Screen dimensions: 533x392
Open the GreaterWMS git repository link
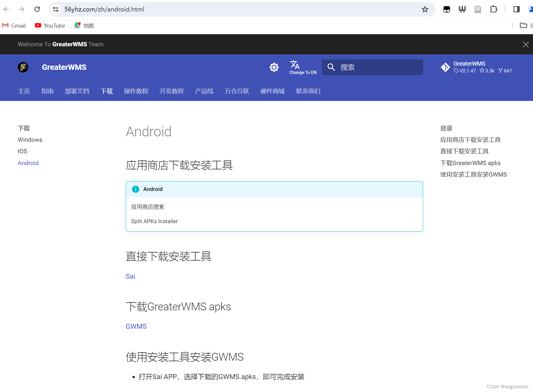click(477, 67)
